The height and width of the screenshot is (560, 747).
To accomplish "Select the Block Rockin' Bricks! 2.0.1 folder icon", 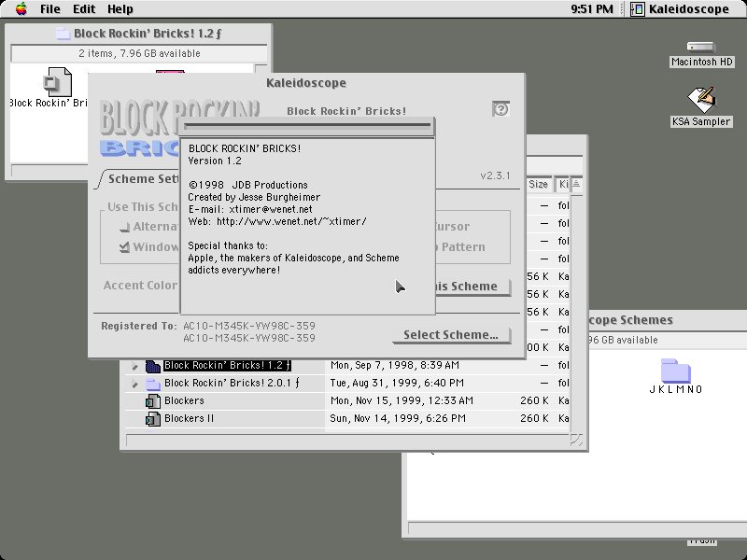I will click(x=152, y=384).
